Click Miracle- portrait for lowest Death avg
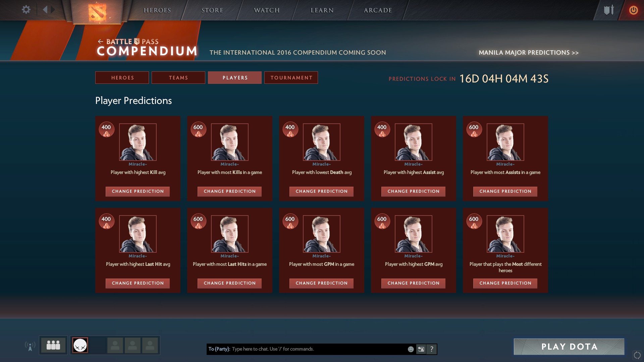The width and height of the screenshot is (644, 362). (321, 142)
